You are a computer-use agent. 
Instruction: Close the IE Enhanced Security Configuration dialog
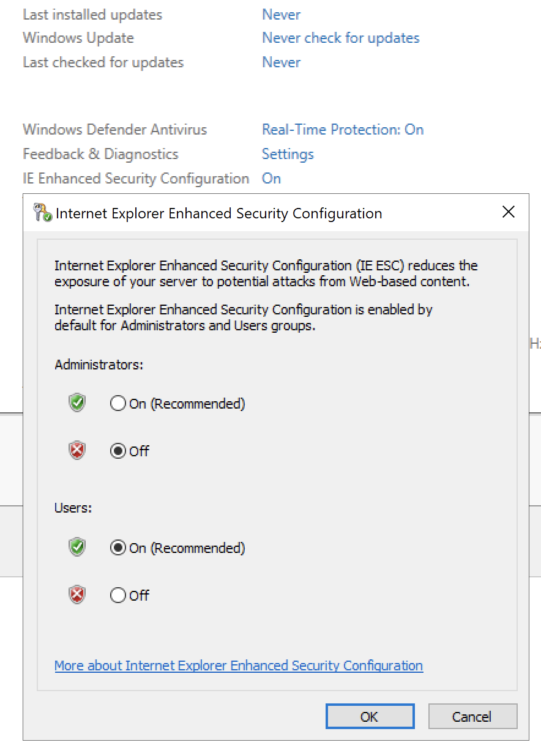pos(508,212)
